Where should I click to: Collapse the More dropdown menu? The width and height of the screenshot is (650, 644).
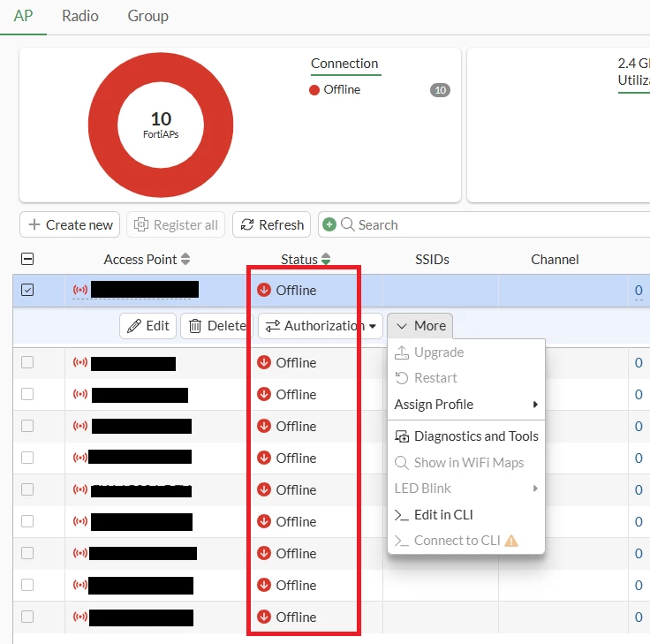419,326
